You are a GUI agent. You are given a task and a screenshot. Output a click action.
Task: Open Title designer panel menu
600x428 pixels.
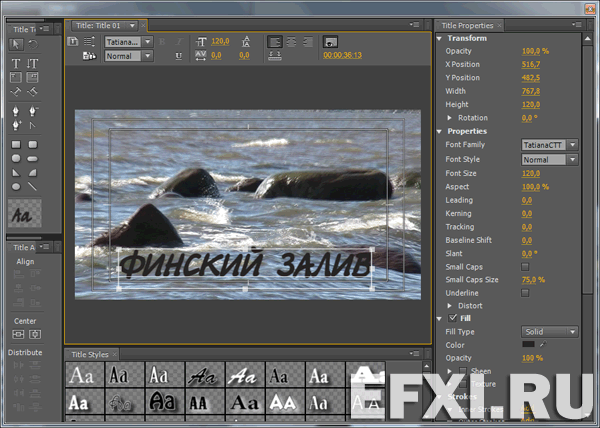(414, 24)
